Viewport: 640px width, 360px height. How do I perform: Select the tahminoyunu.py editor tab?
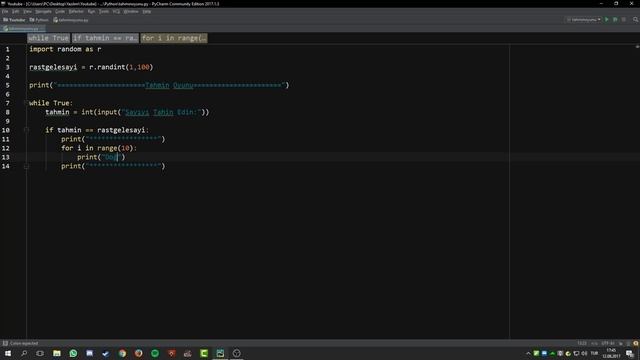click(23, 29)
